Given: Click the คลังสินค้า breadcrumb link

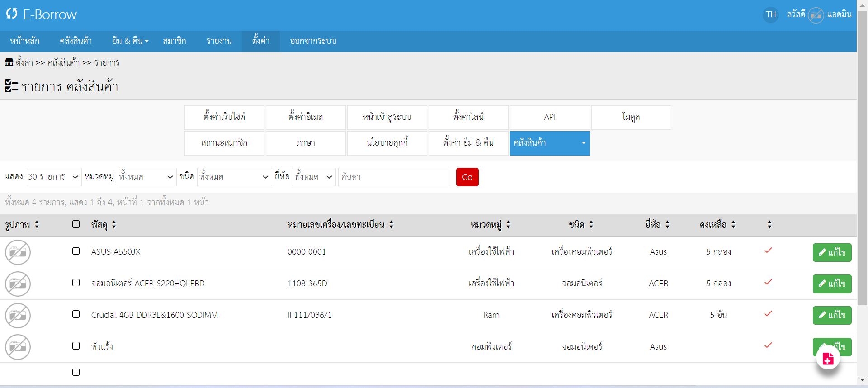Looking at the screenshot, I should 63,62.
